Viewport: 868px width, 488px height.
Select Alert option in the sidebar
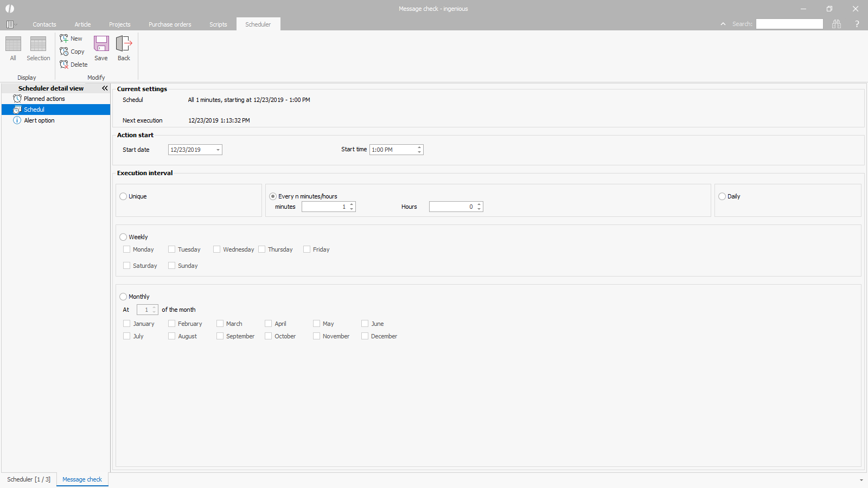(39, 120)
